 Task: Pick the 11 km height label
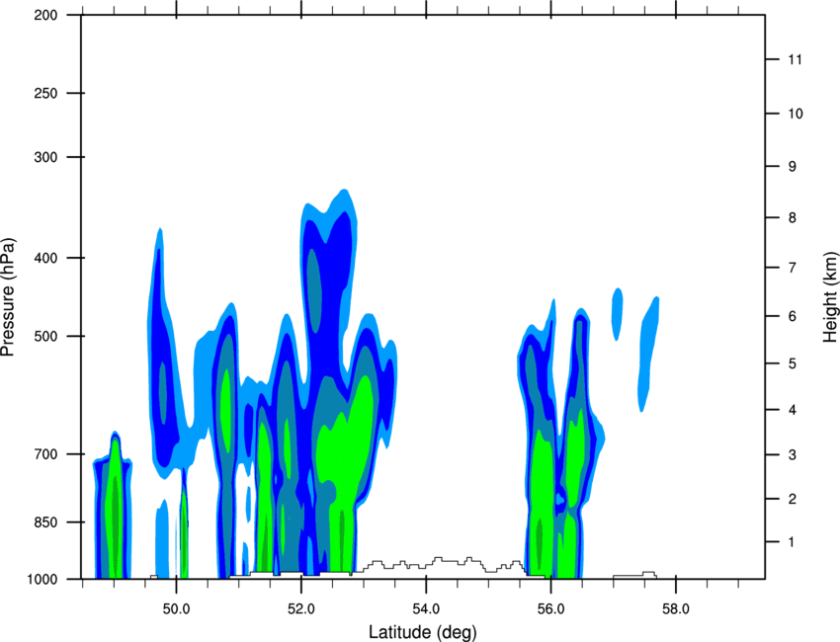click(x=795, y=59)
